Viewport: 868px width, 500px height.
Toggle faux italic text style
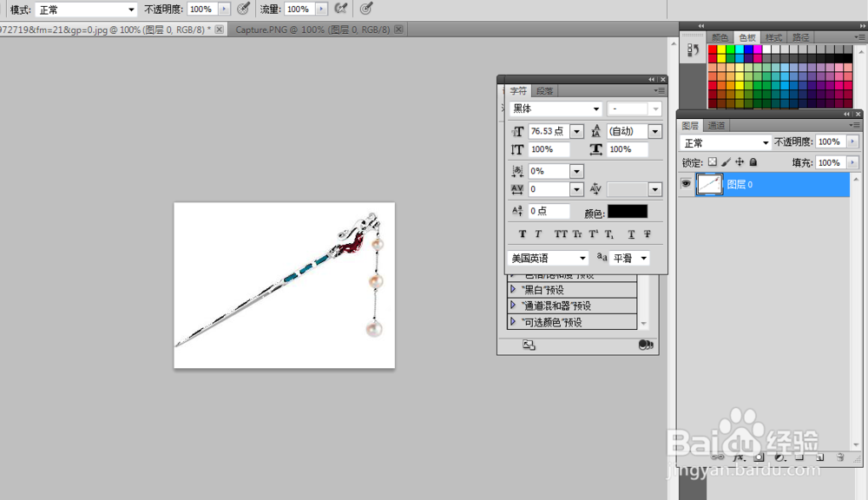(x=538, y=234)
